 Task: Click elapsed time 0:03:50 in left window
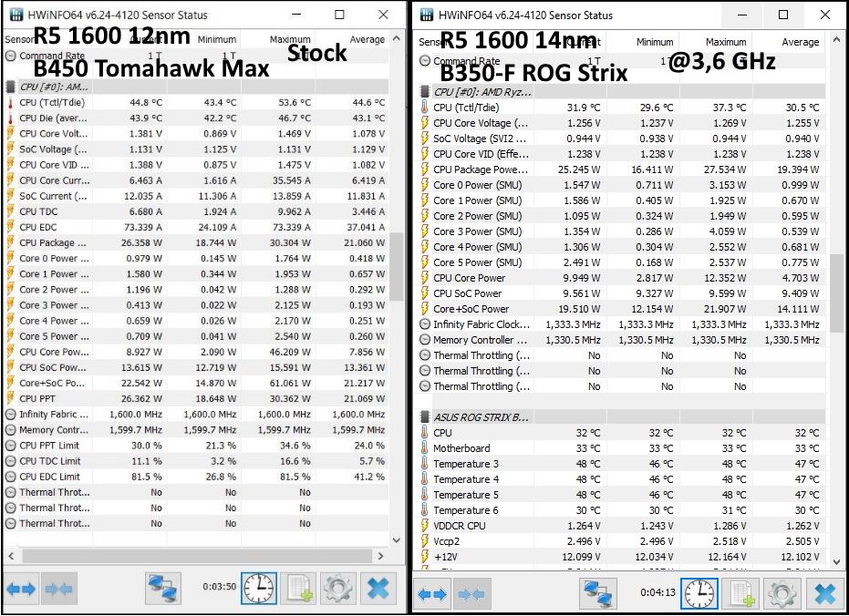click(x=220, y=586)
